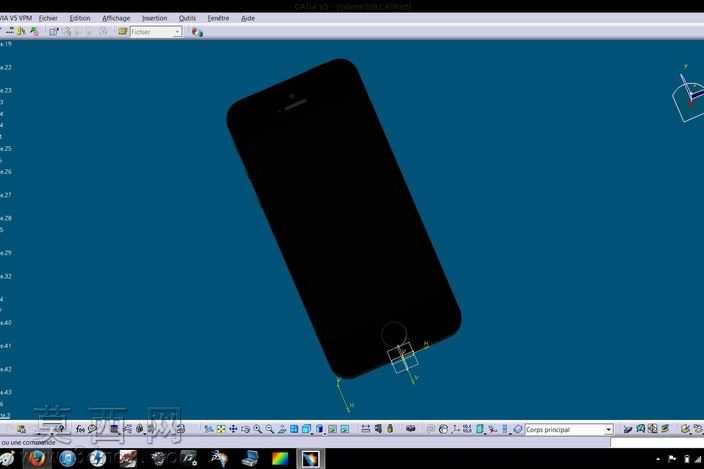The width and height of the screenshot is (704, 469).
Task: Click the window-frame icon in top toolbar
Action: coord(54,31)
